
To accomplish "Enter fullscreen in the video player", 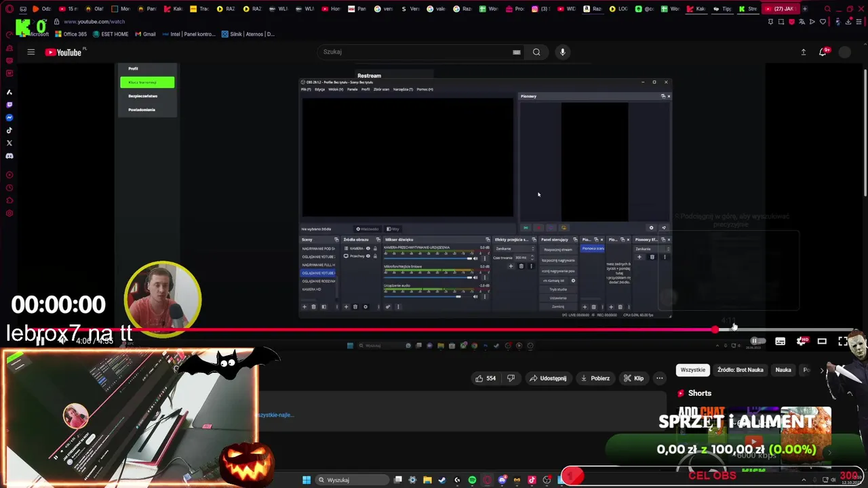I will (843, 341).
